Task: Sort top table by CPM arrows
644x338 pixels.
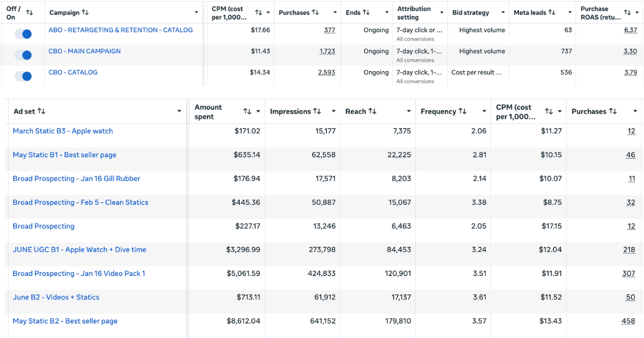Action: (258, 13)
